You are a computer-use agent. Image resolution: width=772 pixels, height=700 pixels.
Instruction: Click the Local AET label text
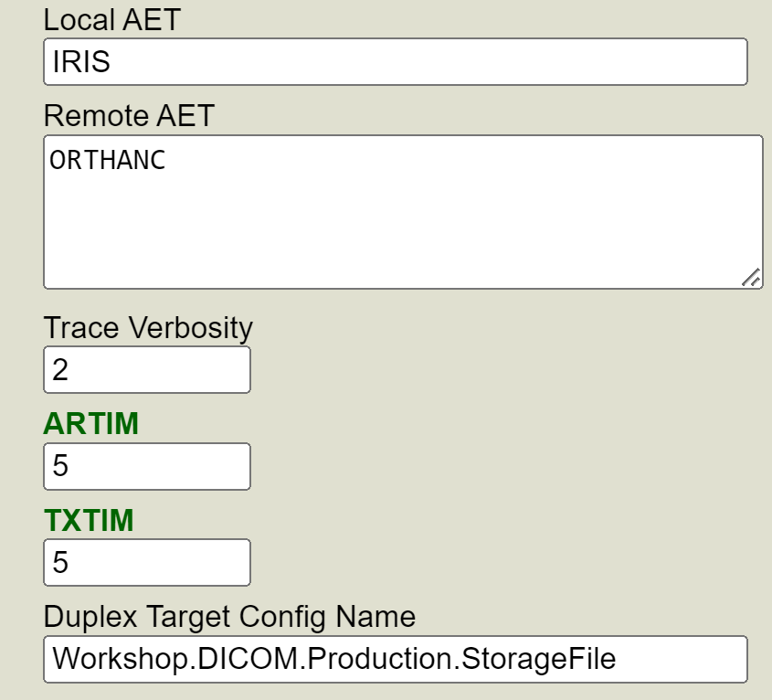point(111,20)
